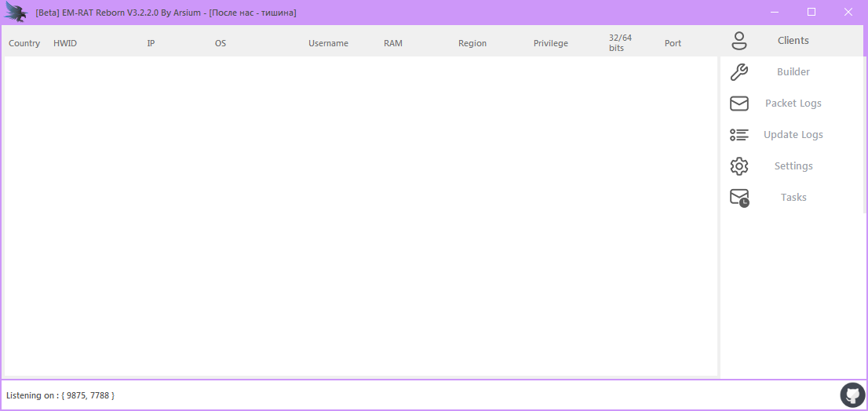This screenshot has width=868, height=411.
Task: Click the bird logo in title bar
Action: click(x=16, y=13)
